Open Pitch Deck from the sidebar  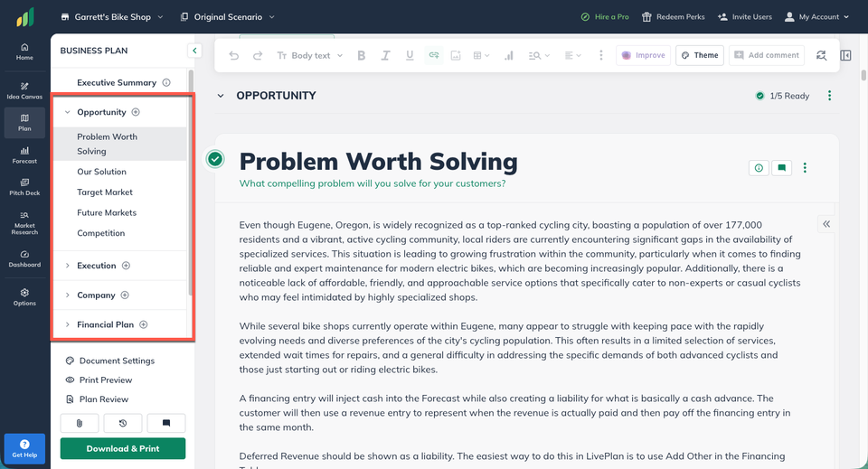(24, 187)
